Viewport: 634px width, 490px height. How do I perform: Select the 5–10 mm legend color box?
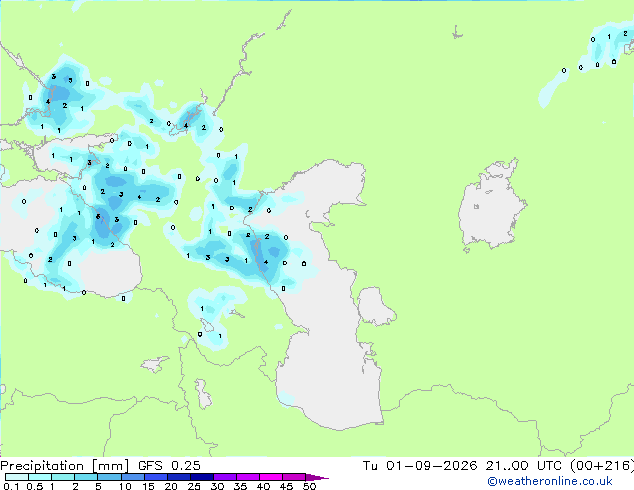point(110,477)
